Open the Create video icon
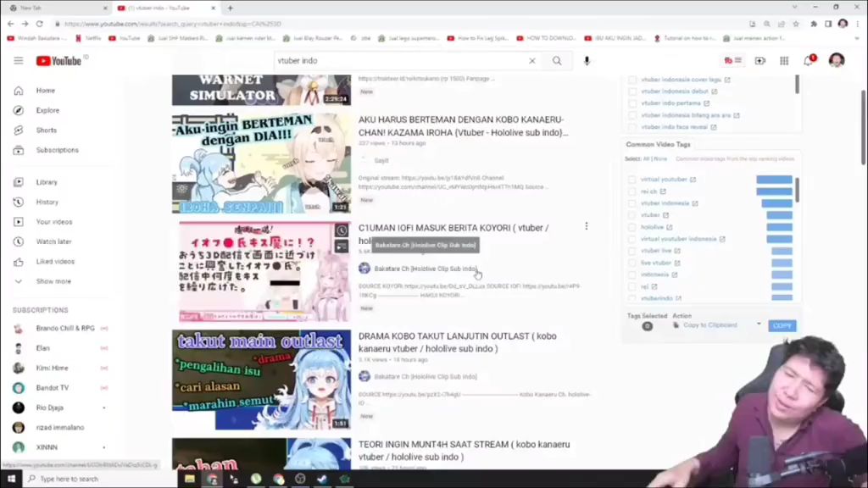868x488 pixels. (x=760, y=61)
